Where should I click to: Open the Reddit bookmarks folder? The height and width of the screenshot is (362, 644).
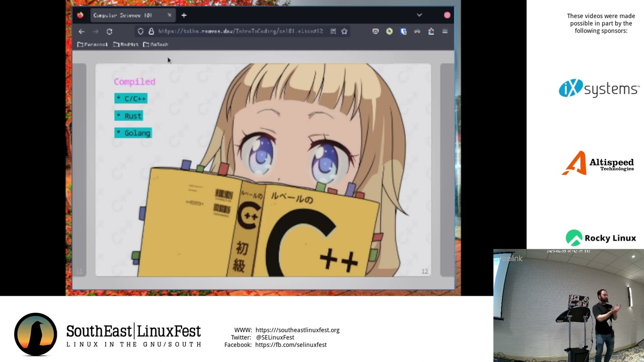(x=126, y=45)
